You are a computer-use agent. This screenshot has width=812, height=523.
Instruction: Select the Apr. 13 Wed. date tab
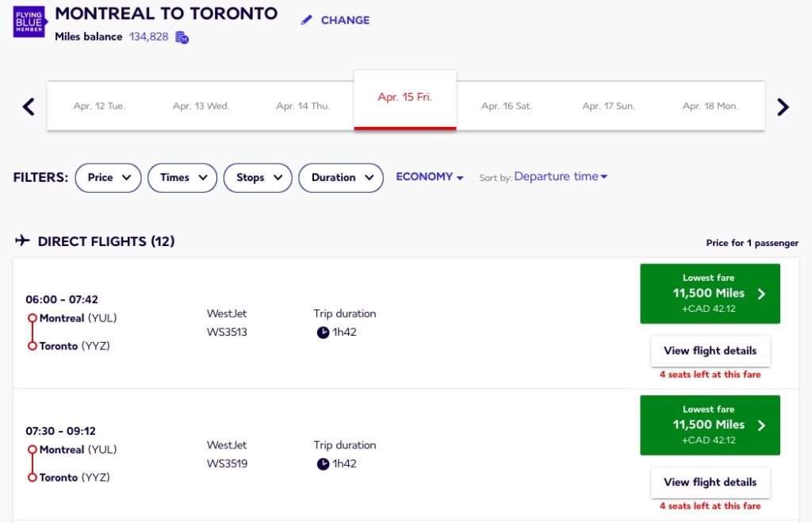[x=201, y=105]
